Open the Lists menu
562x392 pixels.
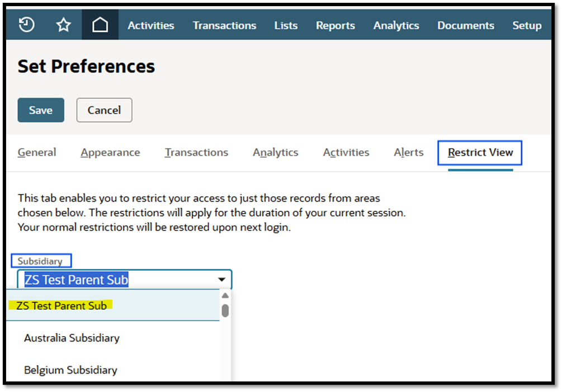[286, 26]
